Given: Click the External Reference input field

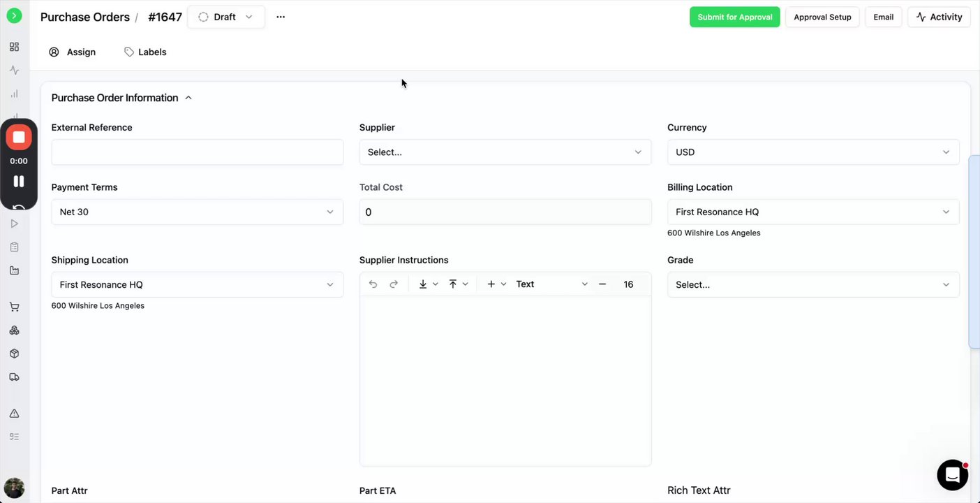Looking at the screenshot, I should (197, 152).
